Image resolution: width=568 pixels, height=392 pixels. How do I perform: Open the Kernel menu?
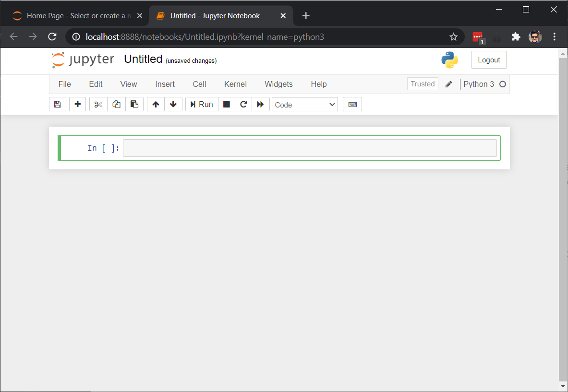pos(235,84)
